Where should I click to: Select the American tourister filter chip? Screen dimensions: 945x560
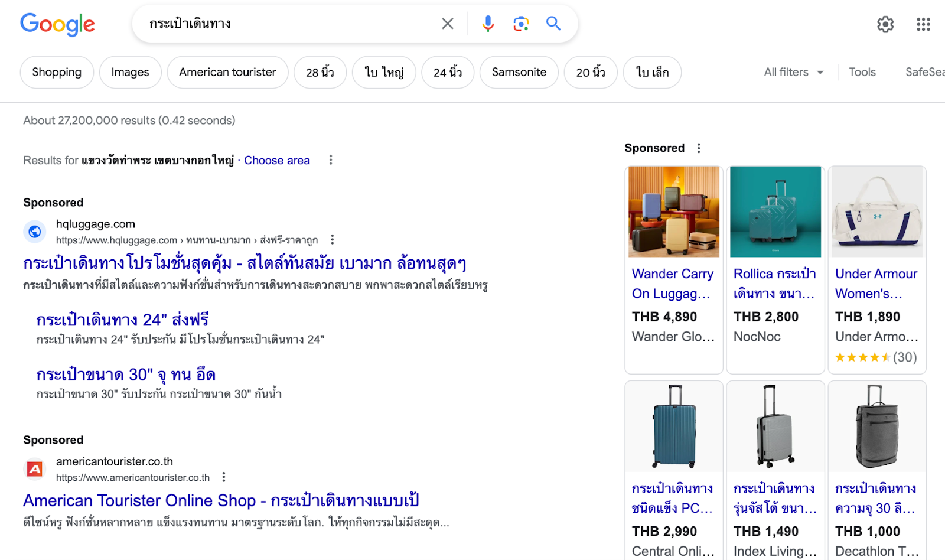tap(228, 72)
